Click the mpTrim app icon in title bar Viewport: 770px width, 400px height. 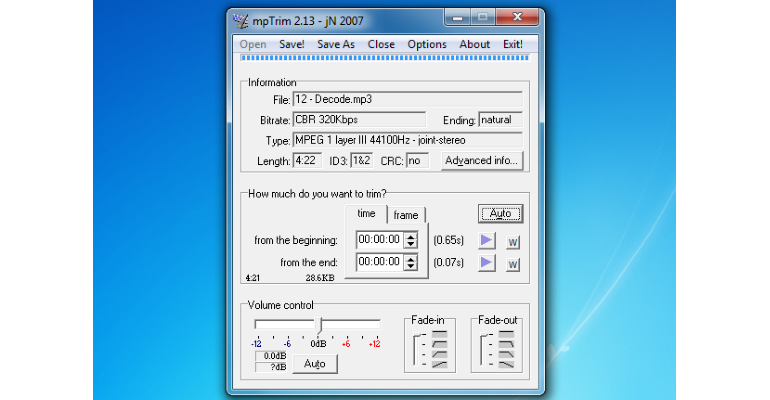tap(240, 21)
